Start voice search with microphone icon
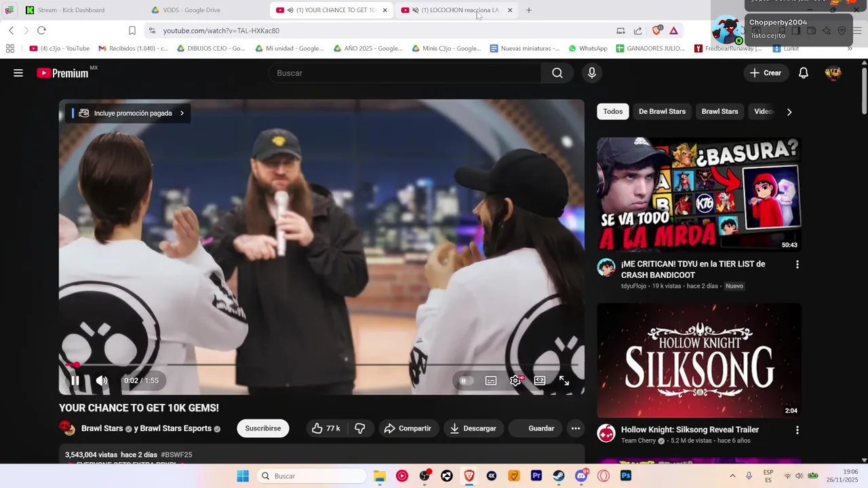868x488 pixels. [592, 73]
